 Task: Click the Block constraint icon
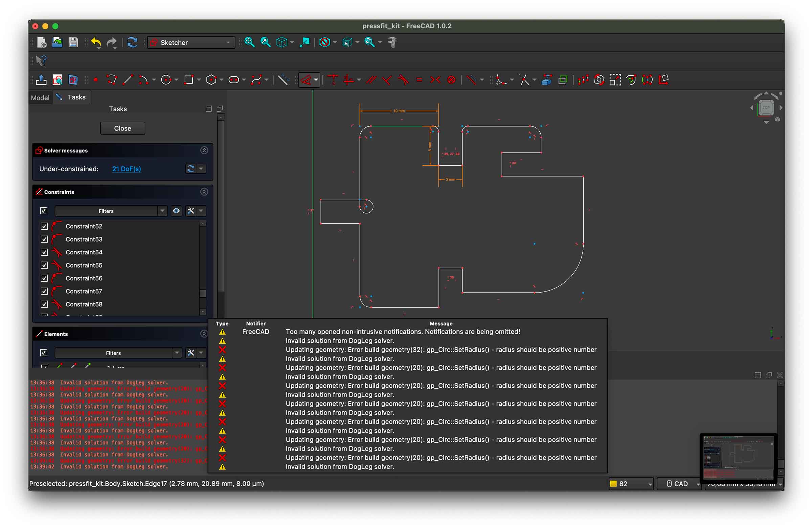point(451,80)
